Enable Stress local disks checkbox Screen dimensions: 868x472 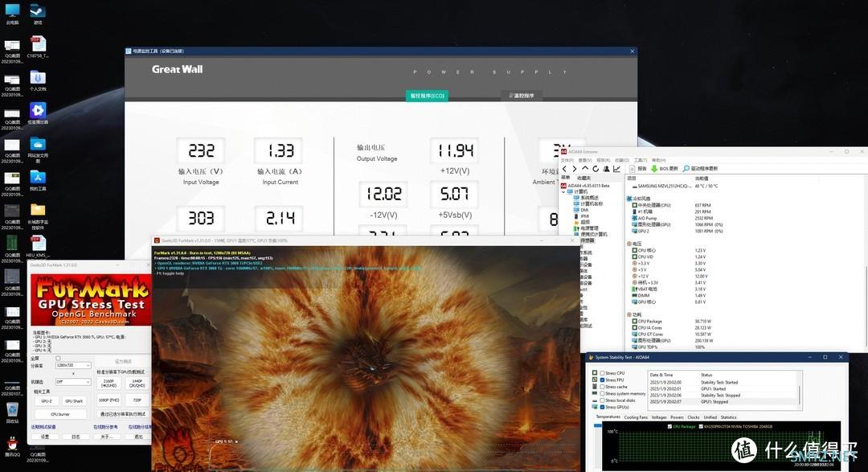tap(602, 400)
